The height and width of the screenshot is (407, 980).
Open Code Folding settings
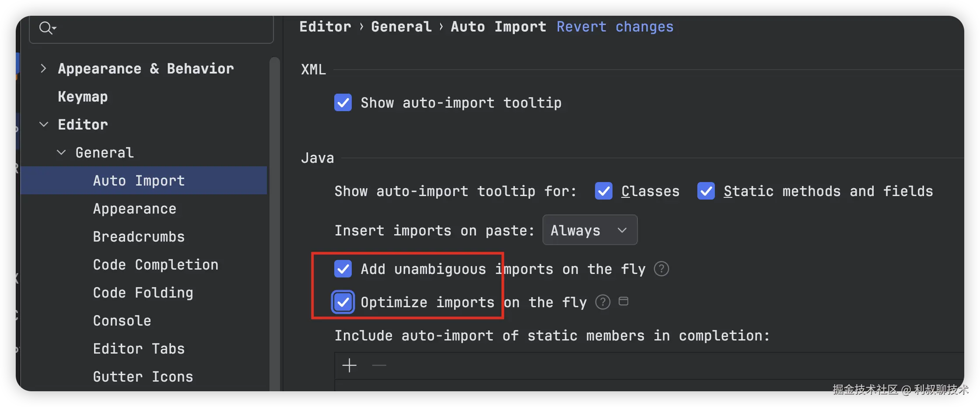[143, 292]
